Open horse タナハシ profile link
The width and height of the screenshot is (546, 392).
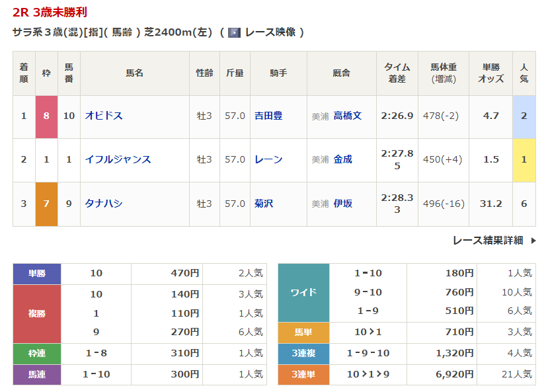(x=103, y=204)
